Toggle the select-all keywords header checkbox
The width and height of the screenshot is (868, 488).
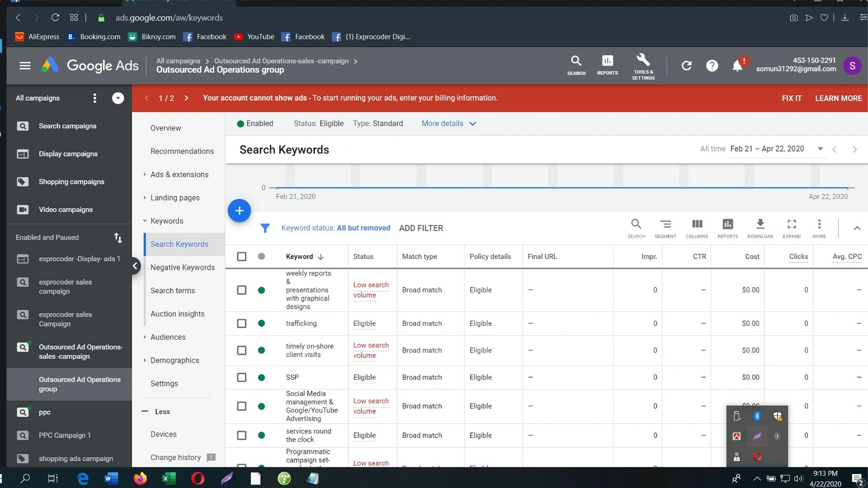point(242,257)
